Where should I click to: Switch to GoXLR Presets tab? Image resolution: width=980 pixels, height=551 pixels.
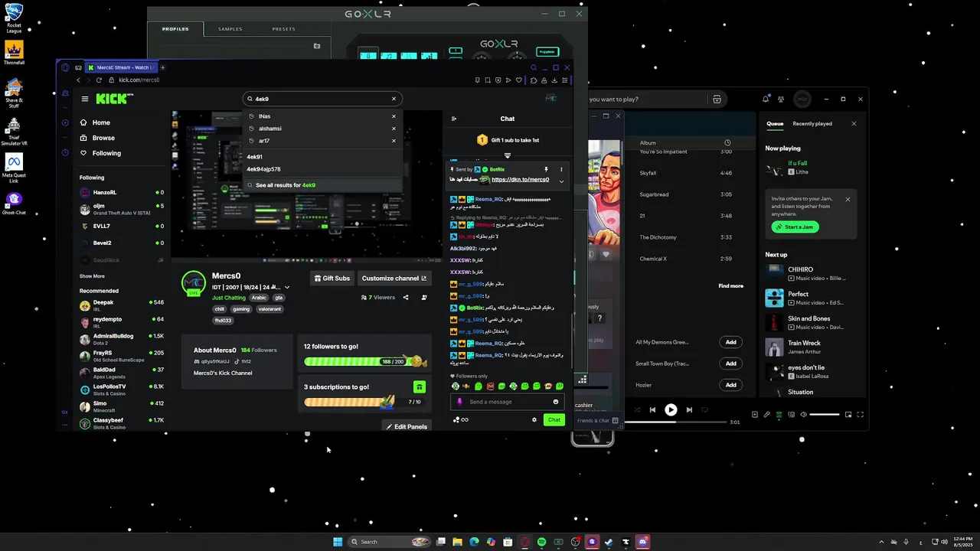pos(283,29)
